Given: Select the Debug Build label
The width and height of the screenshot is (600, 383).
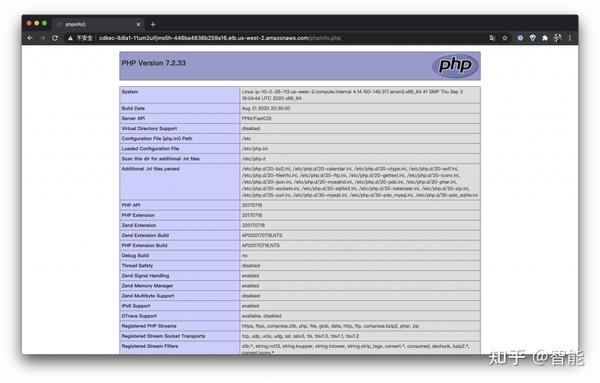Looking at the screenshot, I should pos(135,255).
